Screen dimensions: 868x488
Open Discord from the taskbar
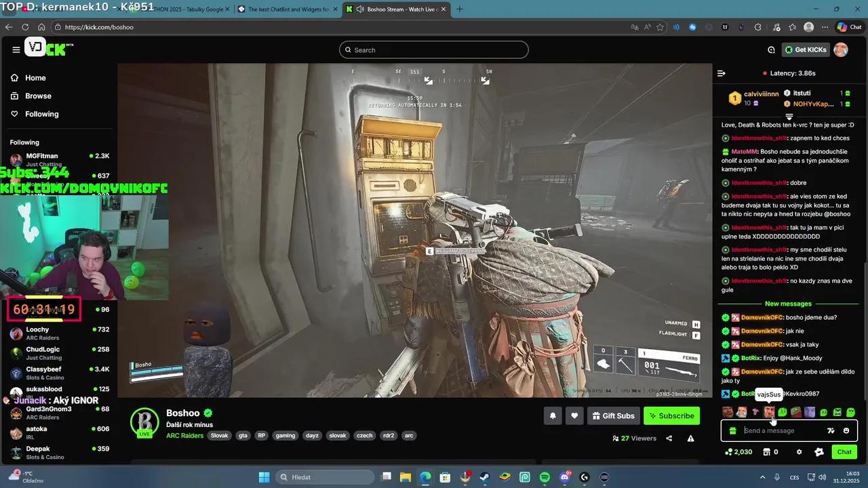click(565, 477)
